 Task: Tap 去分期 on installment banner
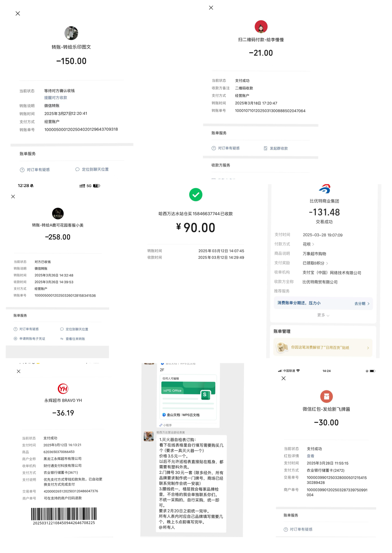(362, 304)
